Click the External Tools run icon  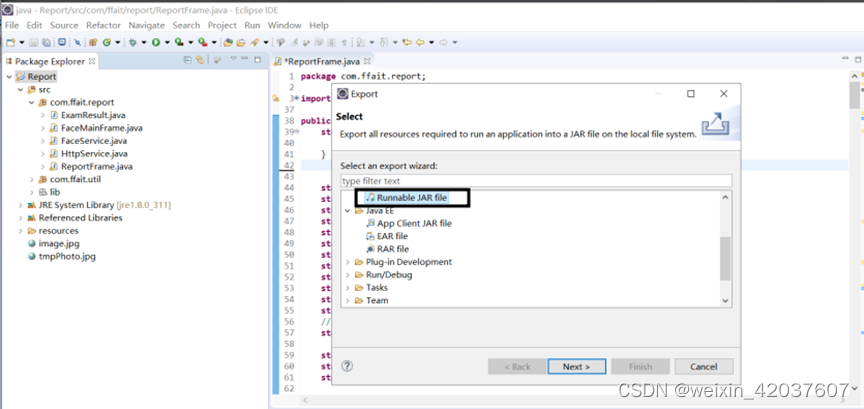click(x=203, y=42)
